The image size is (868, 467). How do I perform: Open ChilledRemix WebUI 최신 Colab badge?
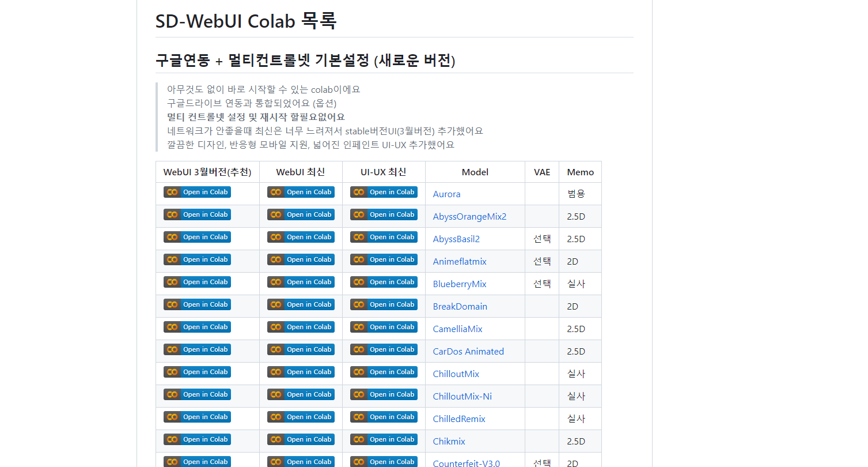(301, 417)
